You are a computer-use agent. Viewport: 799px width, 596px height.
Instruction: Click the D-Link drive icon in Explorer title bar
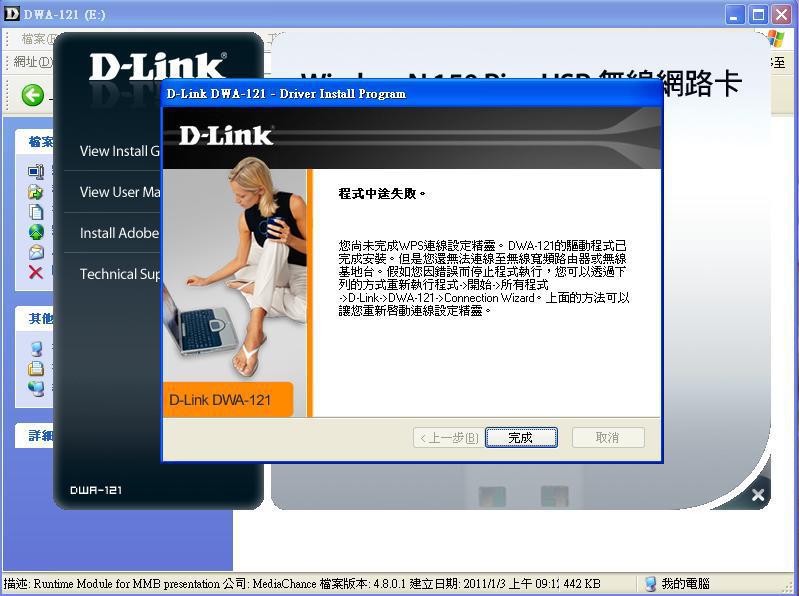[11, 14]
